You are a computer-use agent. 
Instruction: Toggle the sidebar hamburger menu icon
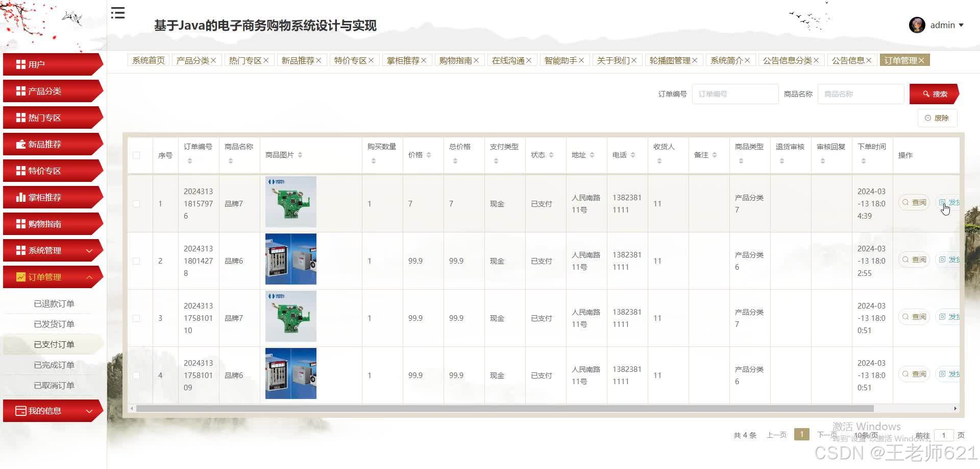pyautogui.click(x=118, y=13)
